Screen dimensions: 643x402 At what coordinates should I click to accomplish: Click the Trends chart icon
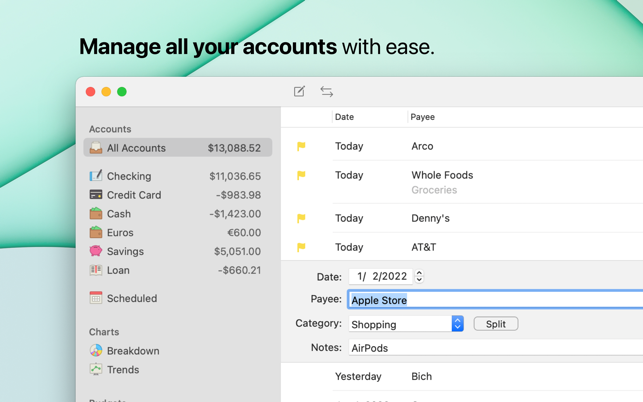point(96,369)
